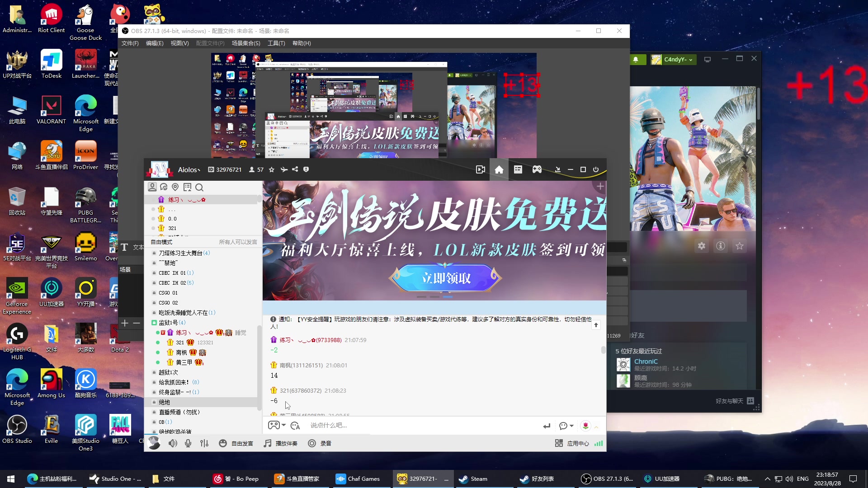This screenshot has height=488, width=868.
Task: Open OBS 编辑(E) menu
Action: pos(155,43)
